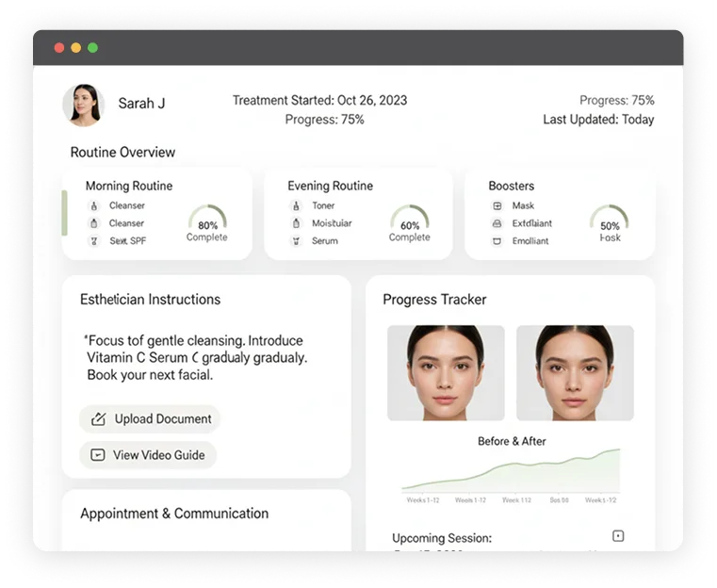Click the Extdlaiant icon under Boosters
Image resolution: width=717 pixels, height=588 pixels.
[x=497, y=223]
